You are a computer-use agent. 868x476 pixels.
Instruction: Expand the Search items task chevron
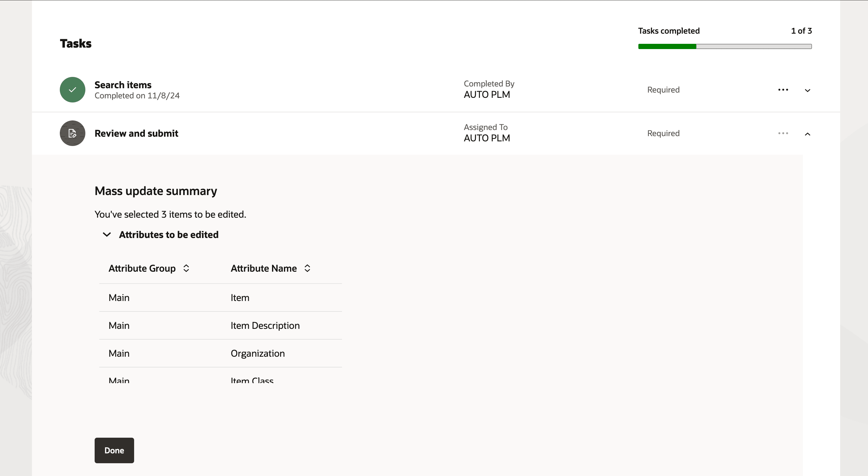[807, 90]
